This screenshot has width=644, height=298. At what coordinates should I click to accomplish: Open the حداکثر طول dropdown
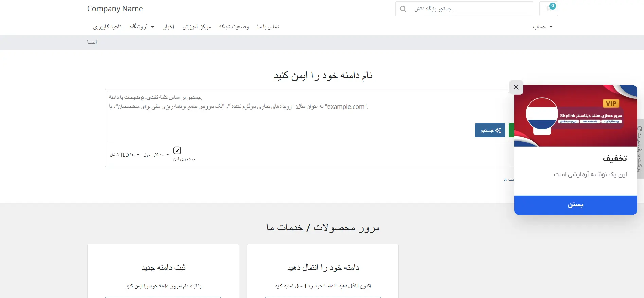pyautogui.click(x=156, y=155)
